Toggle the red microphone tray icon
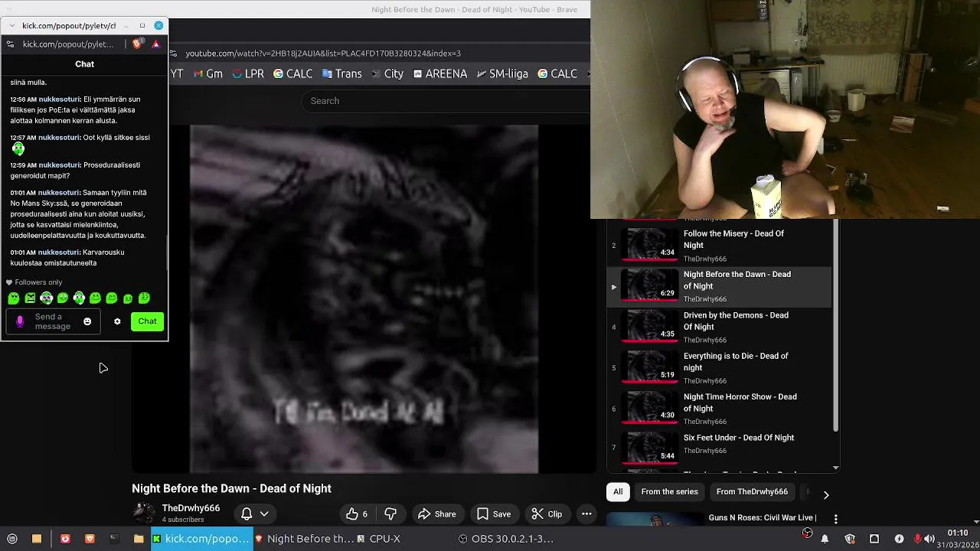980x551 pixels. coord(918,539)
